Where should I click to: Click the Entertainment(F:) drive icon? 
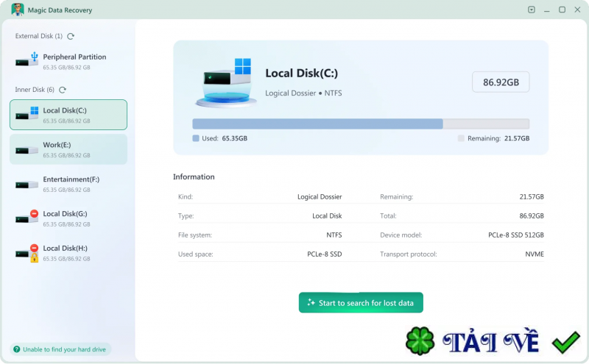click(x=27, y=185)
